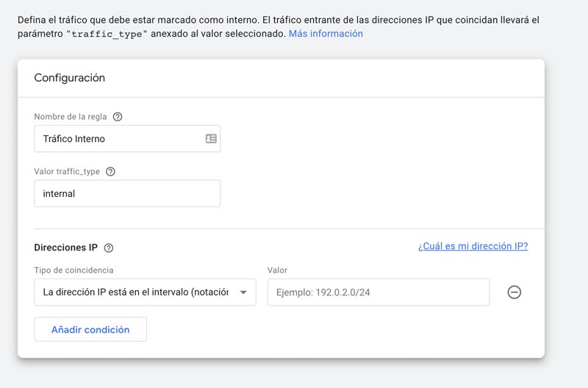
Task: Open help for Nombre de la regla
Action: 118,117
